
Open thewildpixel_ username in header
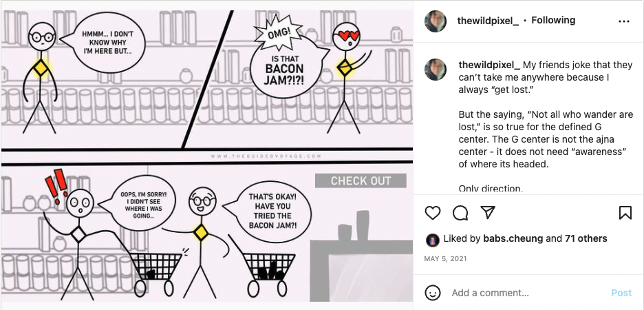[x=488, y=21]
